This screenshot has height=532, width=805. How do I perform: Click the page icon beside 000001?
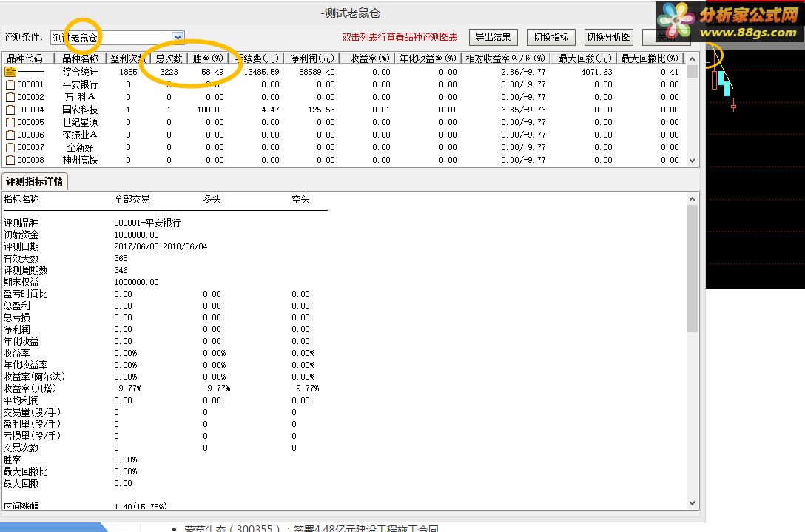tap(10, 85)
